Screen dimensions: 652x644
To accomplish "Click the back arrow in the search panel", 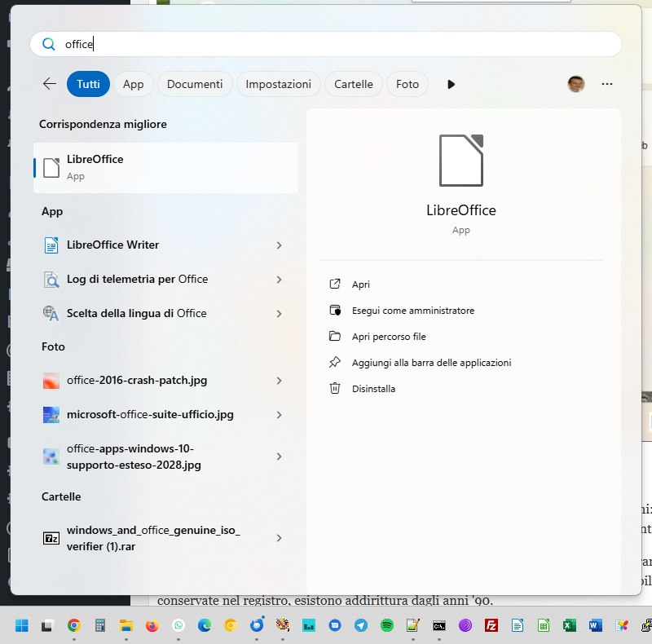I will coord(49,84).
